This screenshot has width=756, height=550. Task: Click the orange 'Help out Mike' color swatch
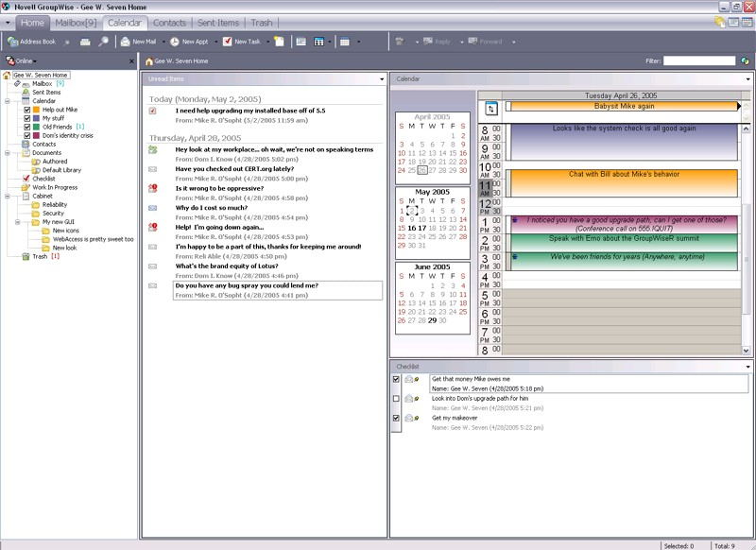pos(36,110)
